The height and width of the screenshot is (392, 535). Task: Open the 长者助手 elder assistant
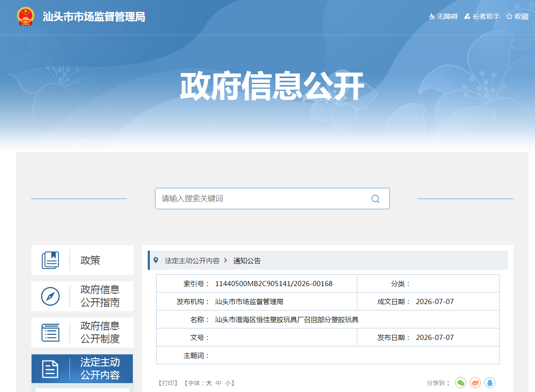coord(482,16)
